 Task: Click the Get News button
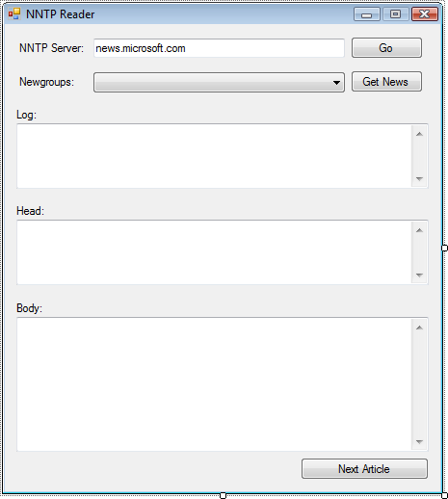point(386,82)
